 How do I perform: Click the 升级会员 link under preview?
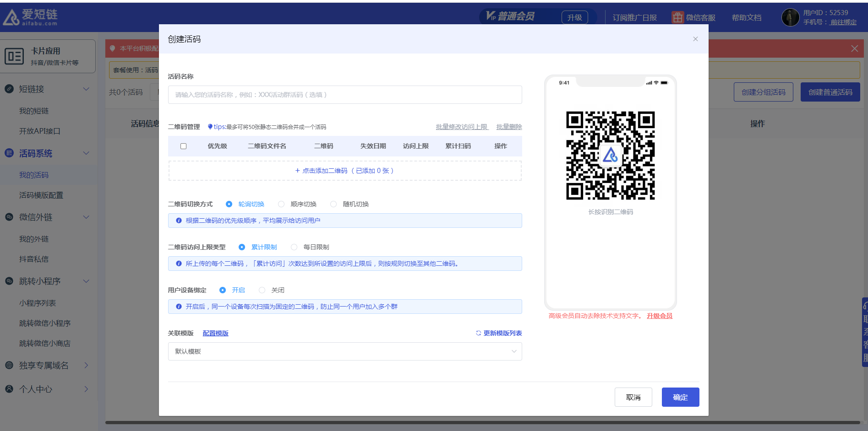click(x=659, y=316)
